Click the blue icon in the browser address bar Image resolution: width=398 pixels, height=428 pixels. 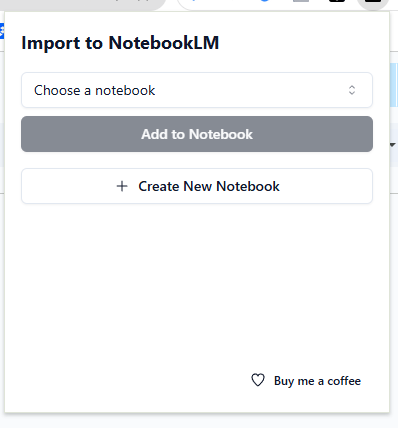[265, 1]
